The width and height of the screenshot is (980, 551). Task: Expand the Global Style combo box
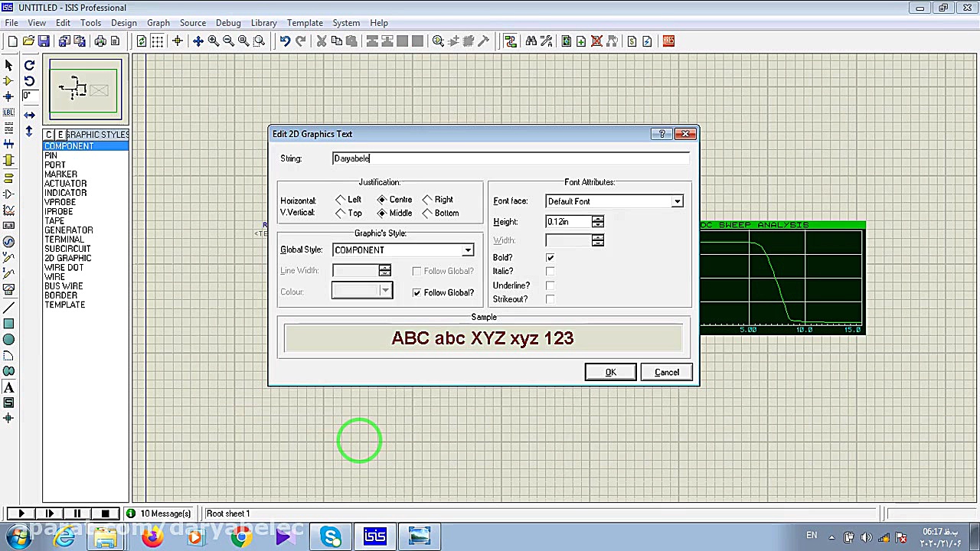[x=467, y=250]
